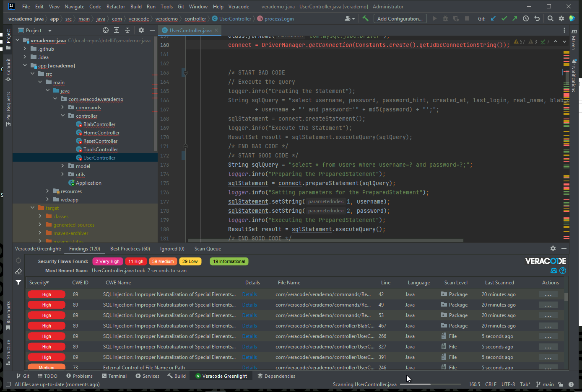Click the Git rollback icon
The width and height of the screenshot is (582, 392).
[537, 18]
